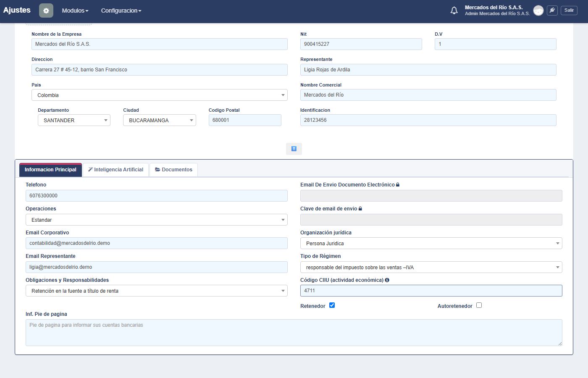Click the Salir button
The image size is (588, 378).
point(569,10)
